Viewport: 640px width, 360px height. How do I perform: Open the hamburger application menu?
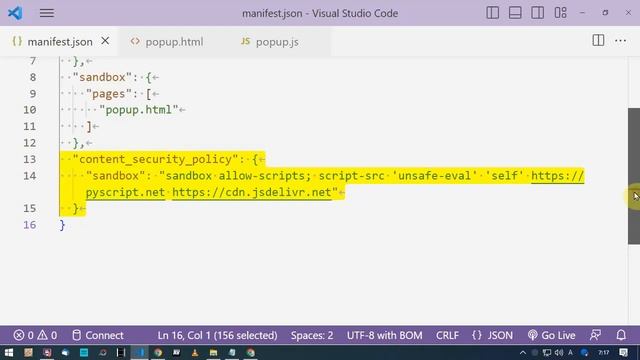click(x=47, y=13)
